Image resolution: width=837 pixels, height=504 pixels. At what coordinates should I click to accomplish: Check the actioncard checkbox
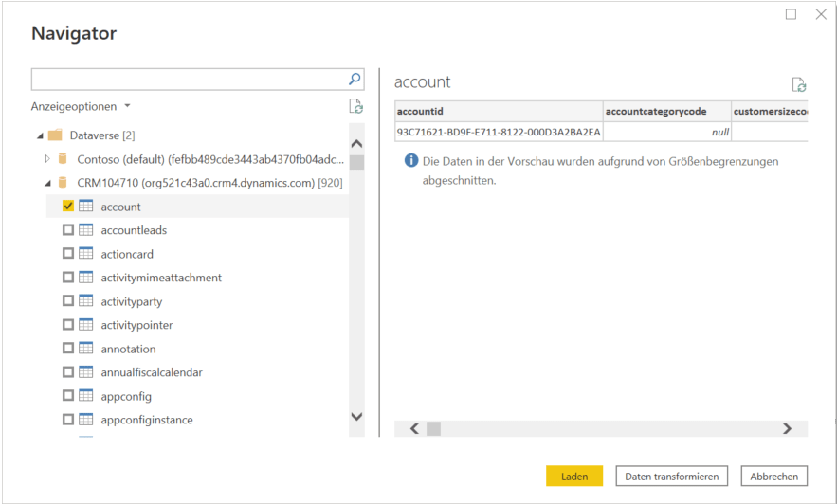coord(68,253)
